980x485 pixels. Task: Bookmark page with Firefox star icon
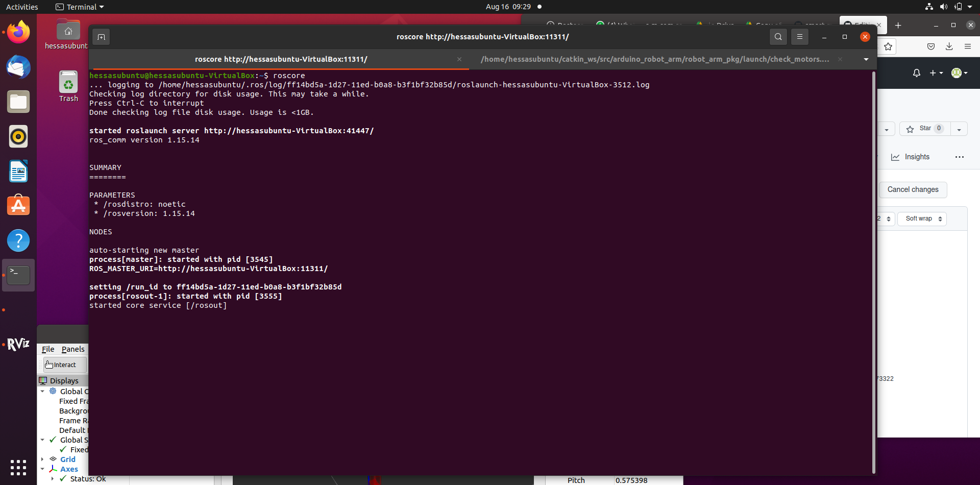coord(888,46)
